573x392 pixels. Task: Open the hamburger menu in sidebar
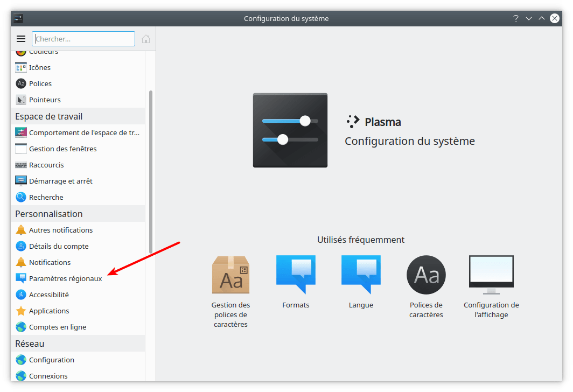click(21, 39)
